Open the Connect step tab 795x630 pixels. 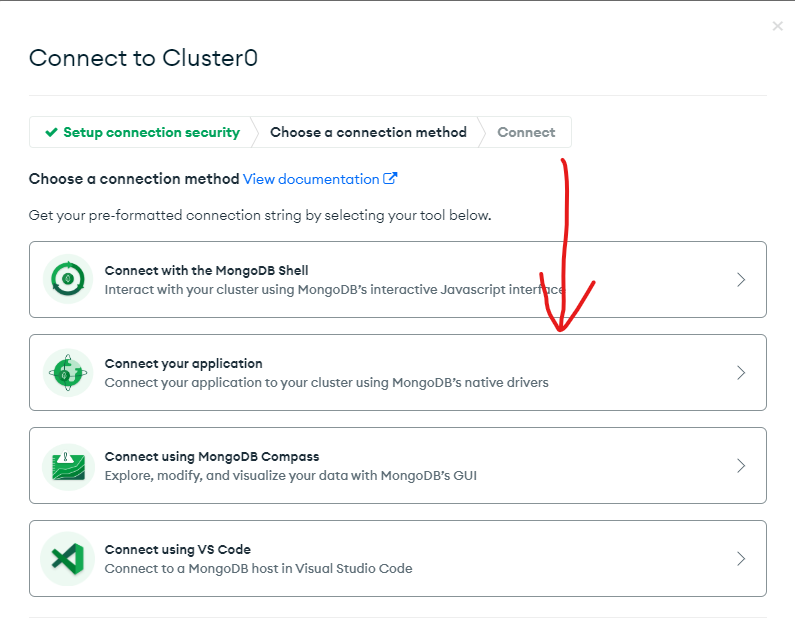click(526, 132)
